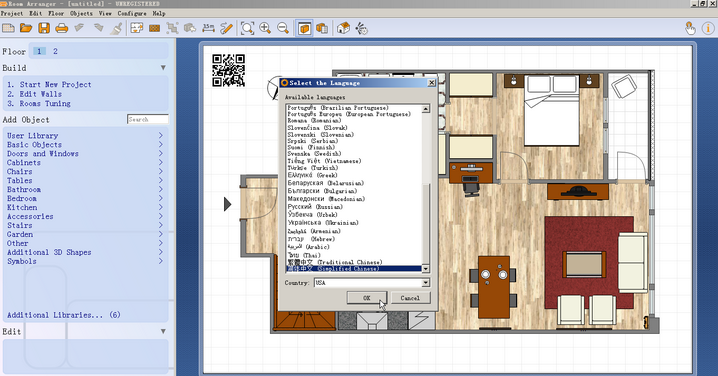Open the Help menu
This screenshot has width=718, height=376.
pos(158,13)
